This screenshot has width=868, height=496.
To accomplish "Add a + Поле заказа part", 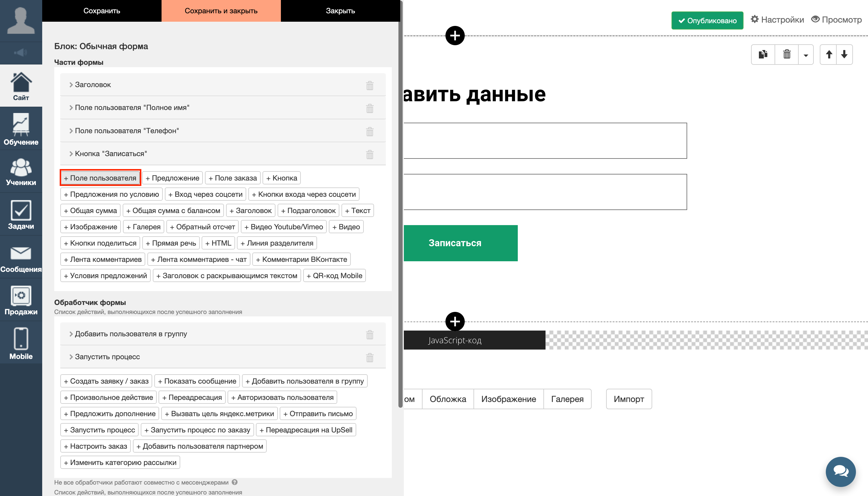I will (233, 178).
